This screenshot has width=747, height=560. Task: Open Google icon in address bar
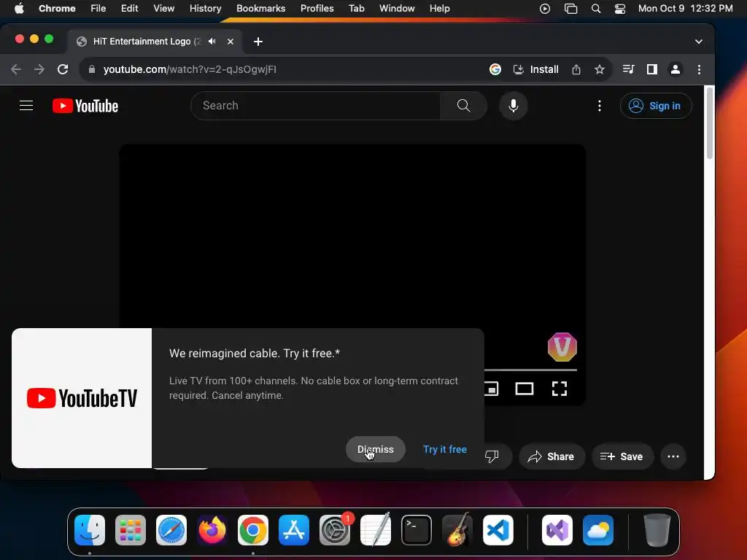[x=495, y=69]
